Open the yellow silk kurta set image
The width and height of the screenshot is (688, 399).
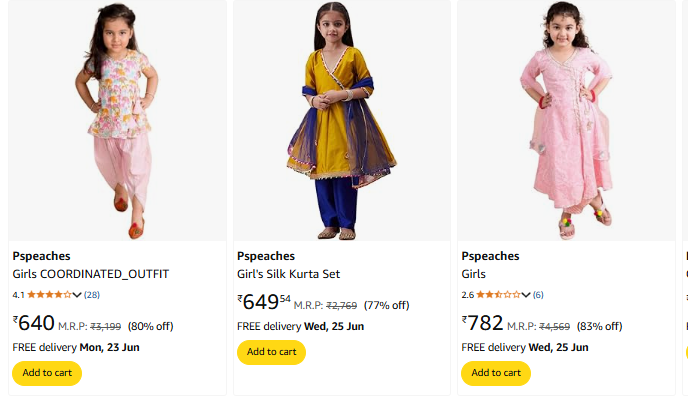[x=342, y=120]
